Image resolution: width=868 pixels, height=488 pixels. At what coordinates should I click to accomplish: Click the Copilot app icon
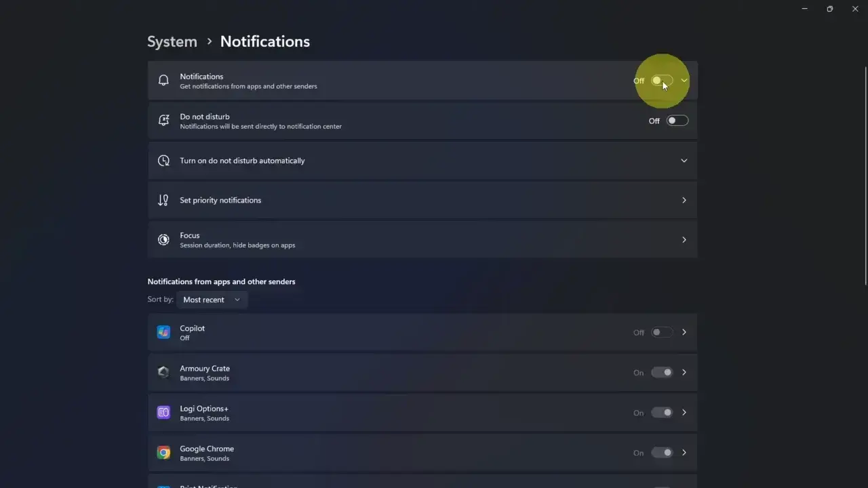(x=163, y=332)
